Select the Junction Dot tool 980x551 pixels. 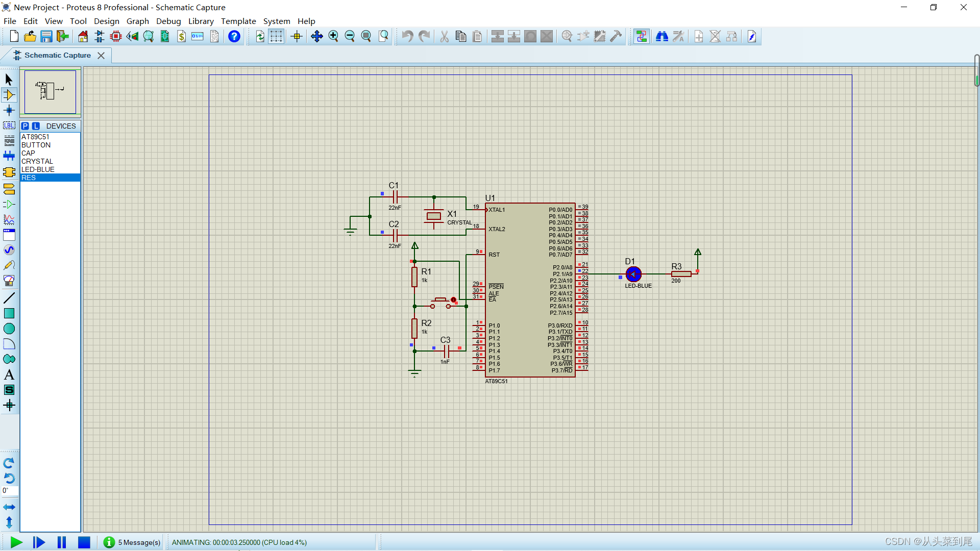pyautogui.click(x=9, y=110)
